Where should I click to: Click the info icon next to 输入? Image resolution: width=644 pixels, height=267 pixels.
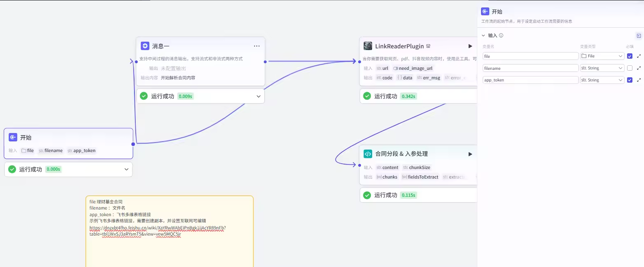pyautogui.click(x=501, y=36)
